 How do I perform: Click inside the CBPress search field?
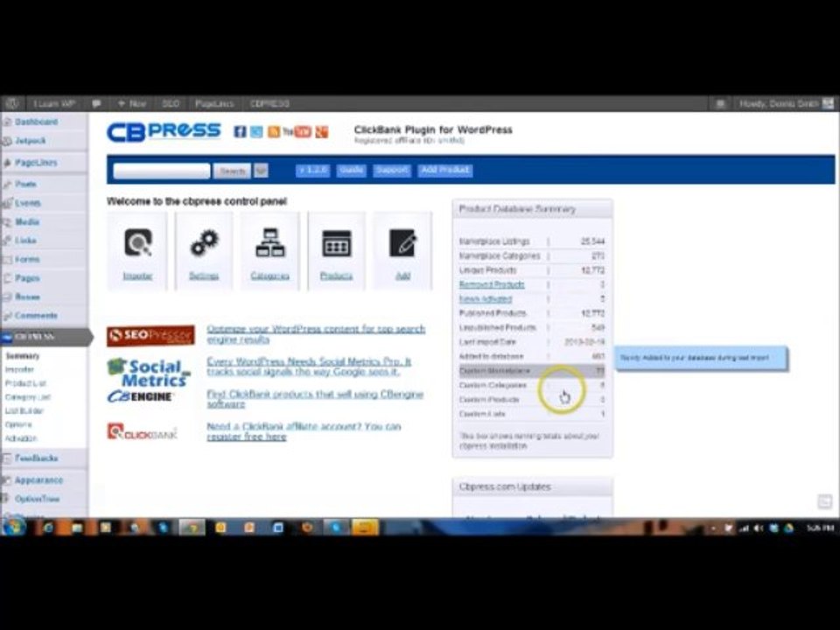tap(162, 171)
